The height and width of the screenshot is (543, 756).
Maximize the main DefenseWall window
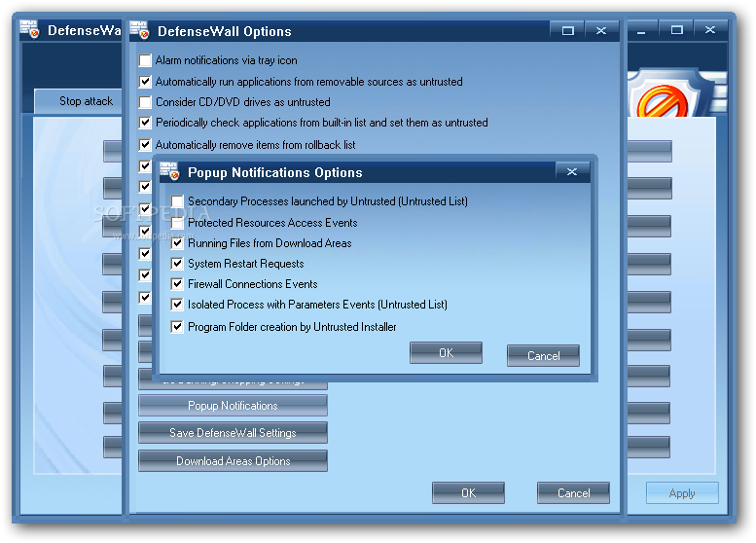[x=677, y=30]
